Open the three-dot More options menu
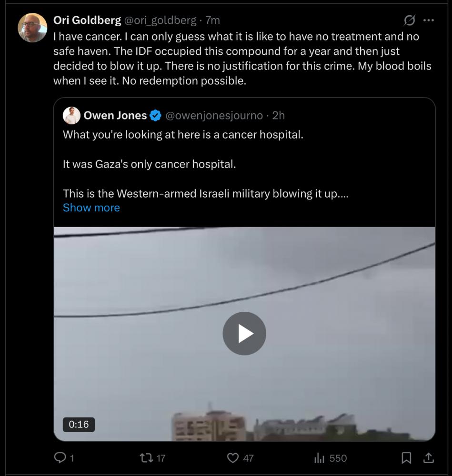The height and width of the screenshot is (476, 452). 429,20
